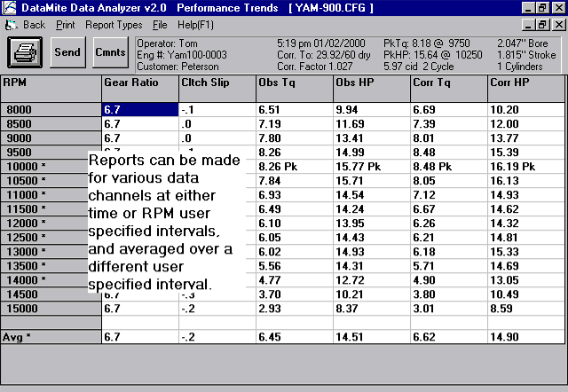
Task: Click Corr HP value 8.59 at 15000
Action: (x=526, y=309)
